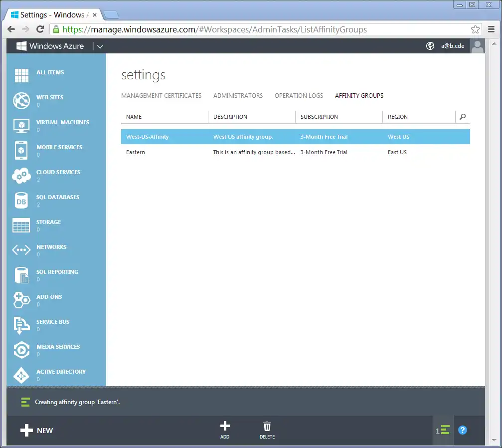This screenshot has width=502, height=448.
Task: Click the table search magnifier icon
Action: [x=463, y=117]
